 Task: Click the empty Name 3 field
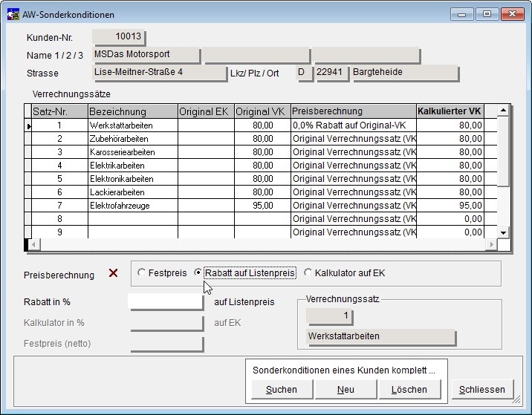tap(366, 55)
